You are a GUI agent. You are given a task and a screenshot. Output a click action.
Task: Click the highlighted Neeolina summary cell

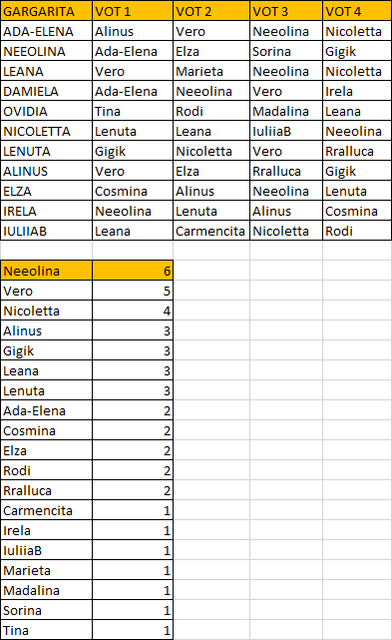(x=46, y=271)
